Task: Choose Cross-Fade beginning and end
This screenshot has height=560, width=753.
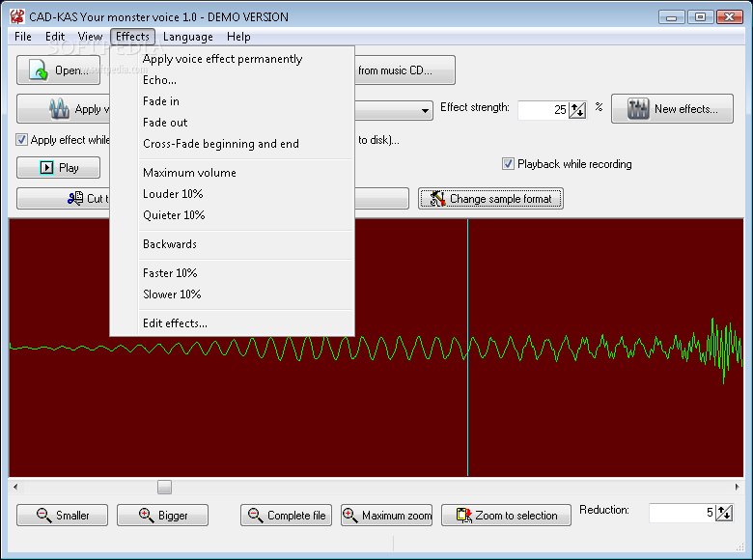Action: click(x=233, y=143)
